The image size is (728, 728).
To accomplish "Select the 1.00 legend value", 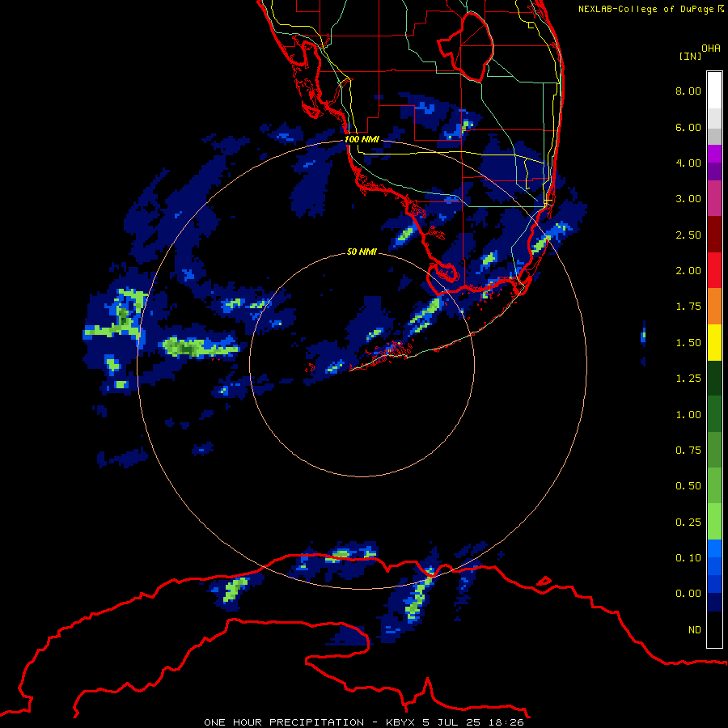I will pyautogui.click(x=688, y=415).
